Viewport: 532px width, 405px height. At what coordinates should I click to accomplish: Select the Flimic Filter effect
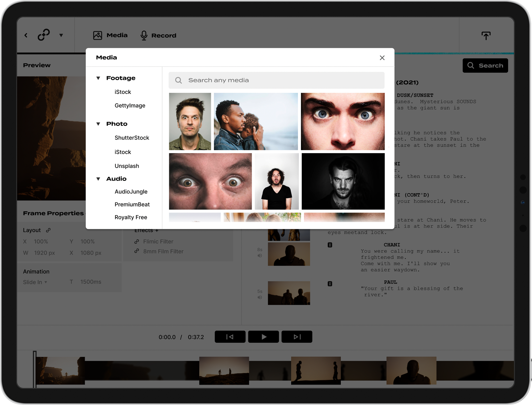point(158,241)
